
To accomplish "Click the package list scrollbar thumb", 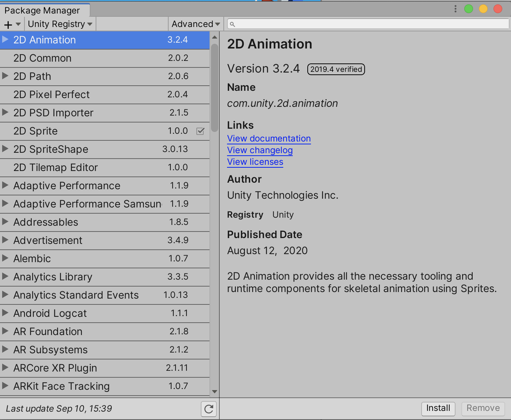I will tap(215, 87).
